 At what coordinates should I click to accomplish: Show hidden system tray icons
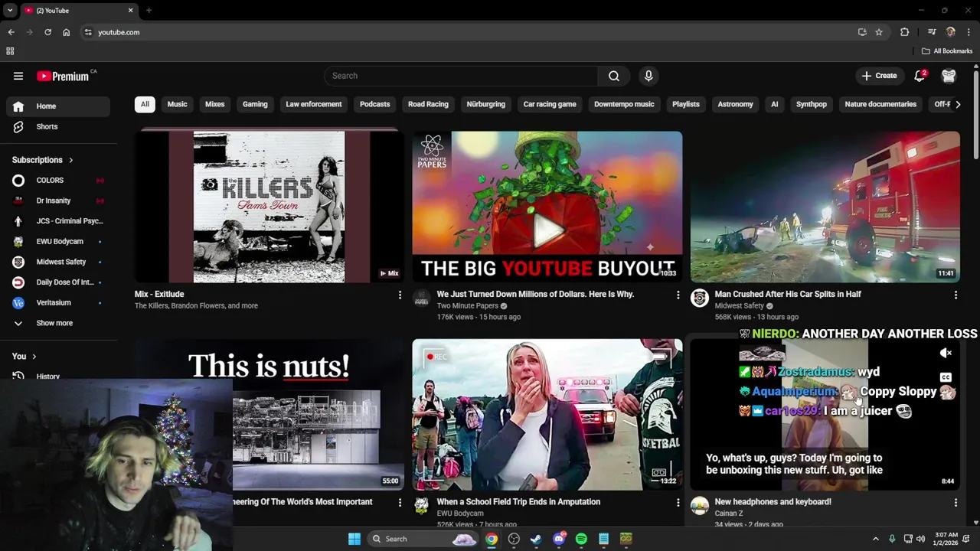[876, 539]
